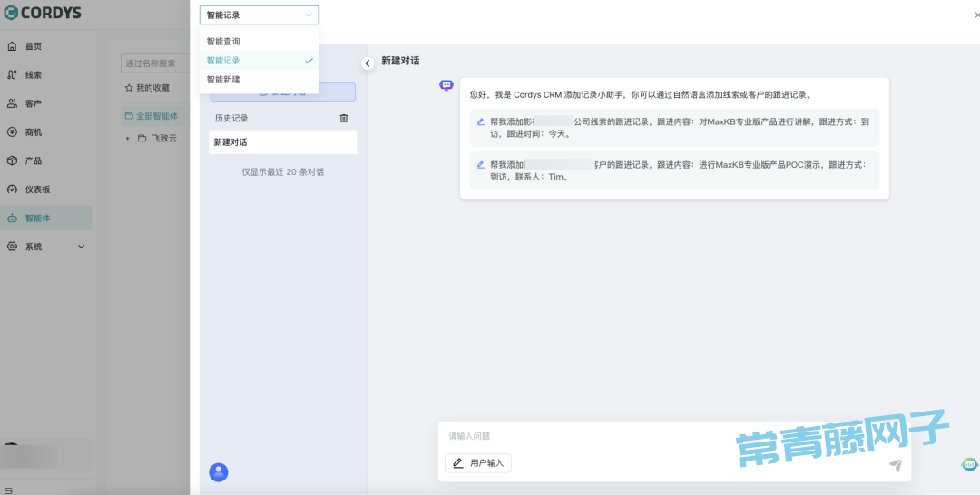Click the 用户输入 button
Image resolution: width=980 pixels, height=495 pixels.
[478, 463]
